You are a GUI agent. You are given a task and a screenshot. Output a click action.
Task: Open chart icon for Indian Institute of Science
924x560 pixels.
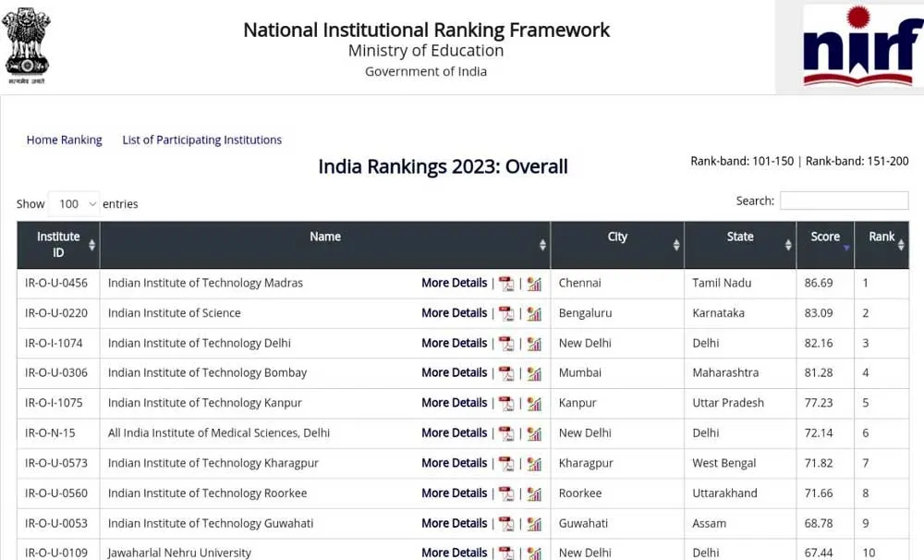coord(534,313)
